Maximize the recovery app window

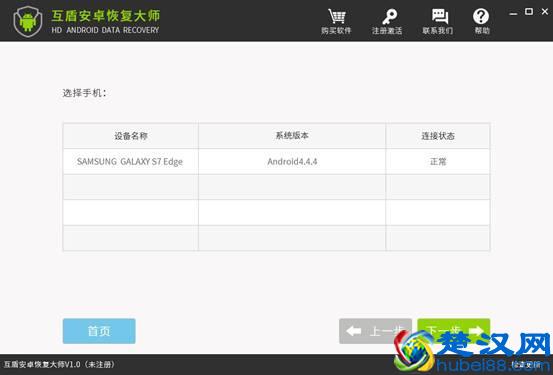click(x=529, y=12)
